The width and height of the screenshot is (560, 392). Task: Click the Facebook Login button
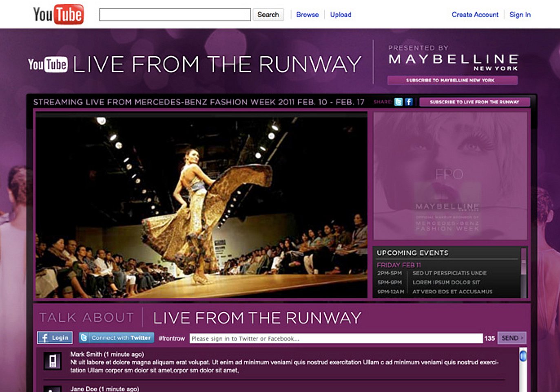coord(55,338)
